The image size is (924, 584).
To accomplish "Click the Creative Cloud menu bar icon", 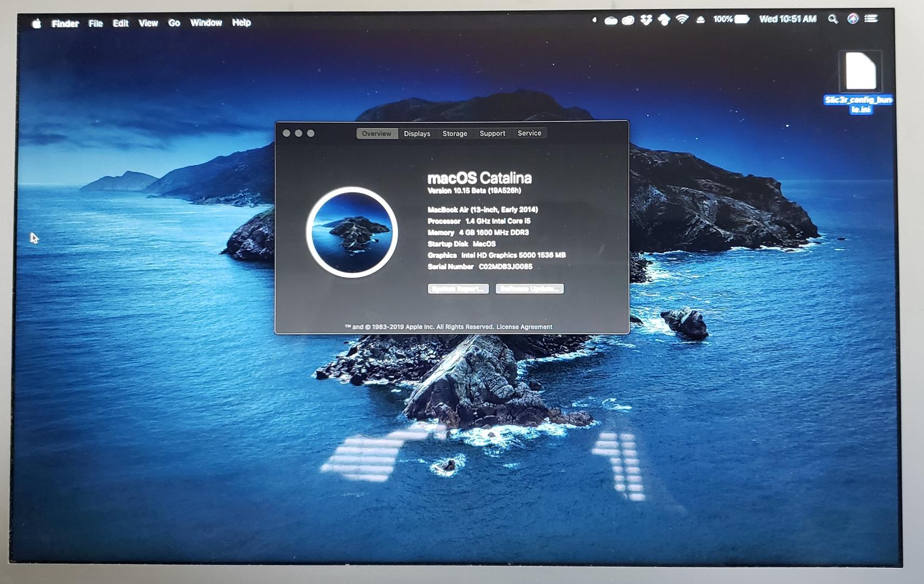I will coord(628,21).
